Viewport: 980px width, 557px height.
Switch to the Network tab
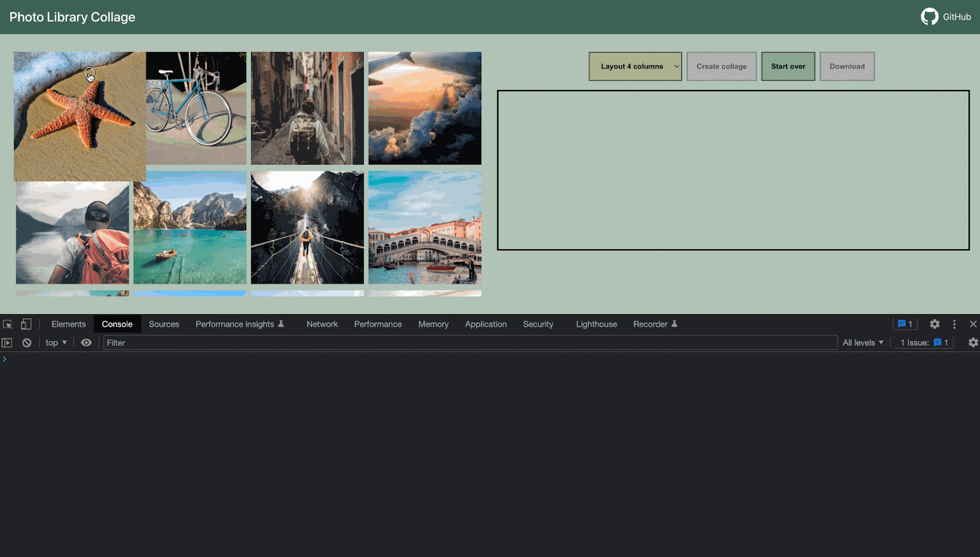322,324
